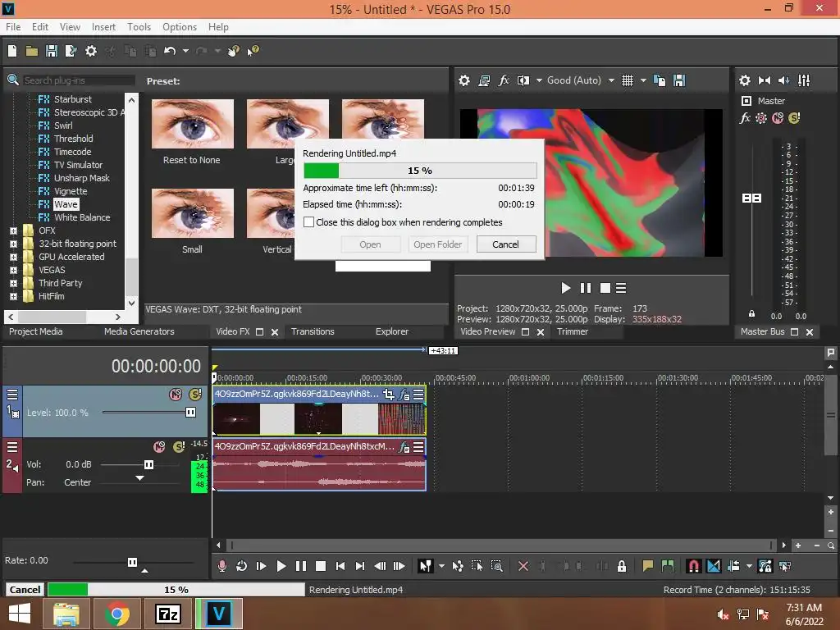This screenshot has width=840, height=630.
Task: Open Master FX icon under Master
Action: pos(745,118)
